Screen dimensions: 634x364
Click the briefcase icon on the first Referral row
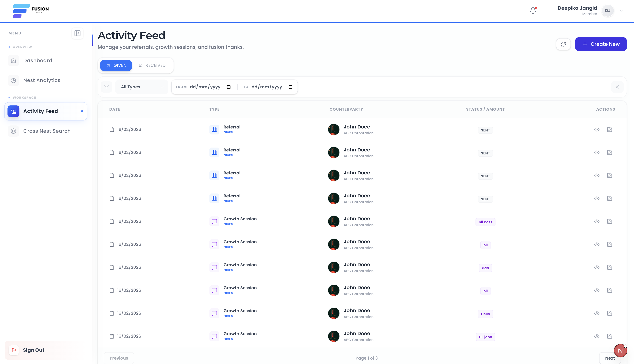[x=214, y=129]
